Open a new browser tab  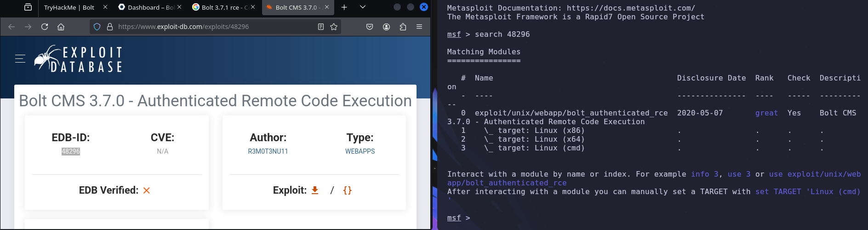click(344, 7)
